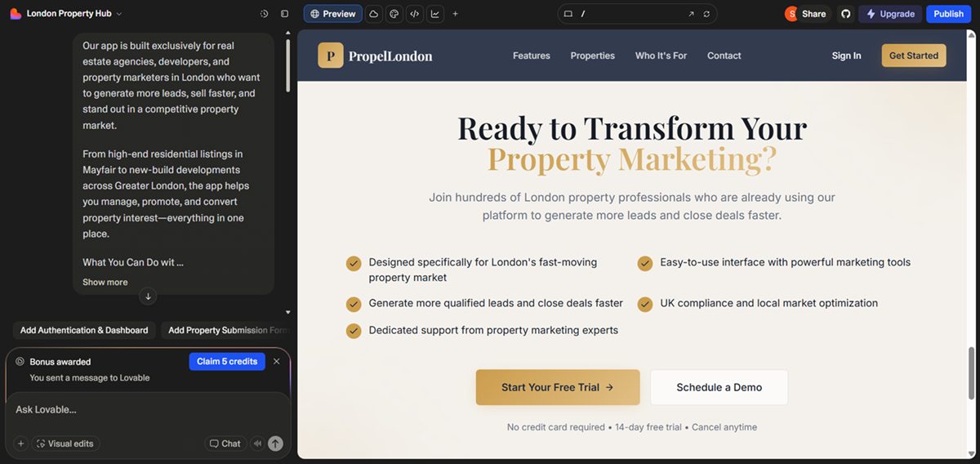Screen dimensions: 980x464
Task: Open the version history clock icon
Action: click(264, 14)
